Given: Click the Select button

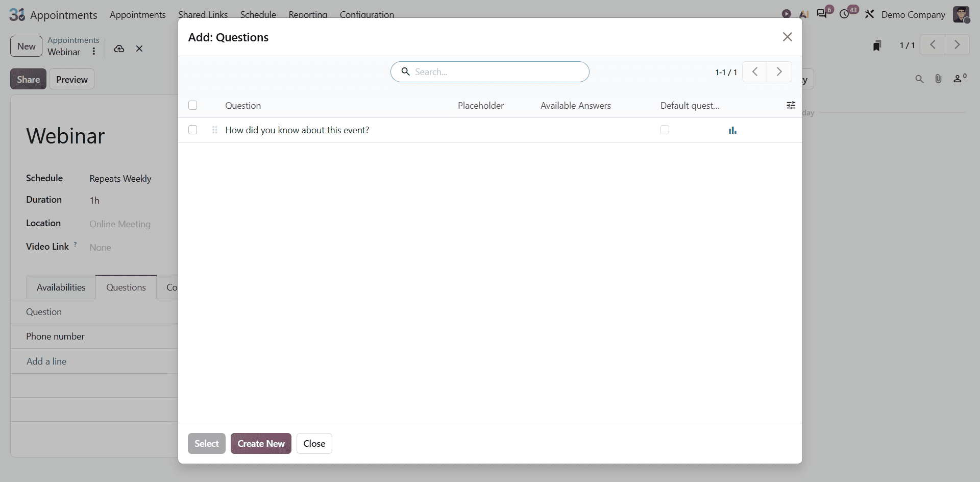Looking at the screenshot, I should [x=207, y=443].
